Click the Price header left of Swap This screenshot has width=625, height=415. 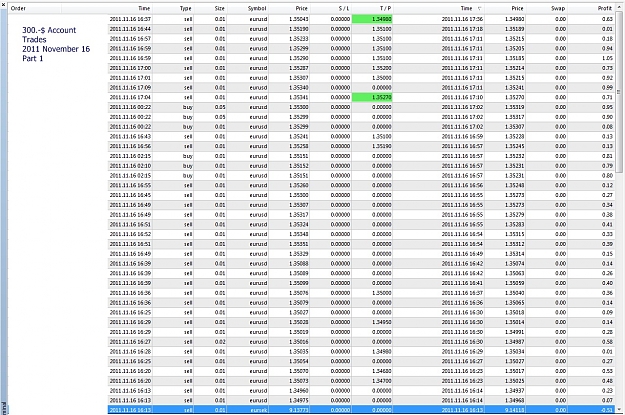click(x=517, y=8)
